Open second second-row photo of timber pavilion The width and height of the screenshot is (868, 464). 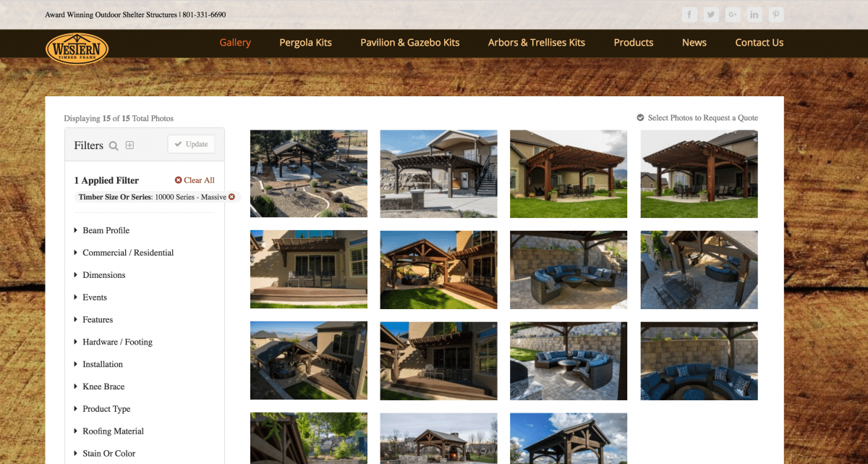pyautogui.click(x=438, y=270)
